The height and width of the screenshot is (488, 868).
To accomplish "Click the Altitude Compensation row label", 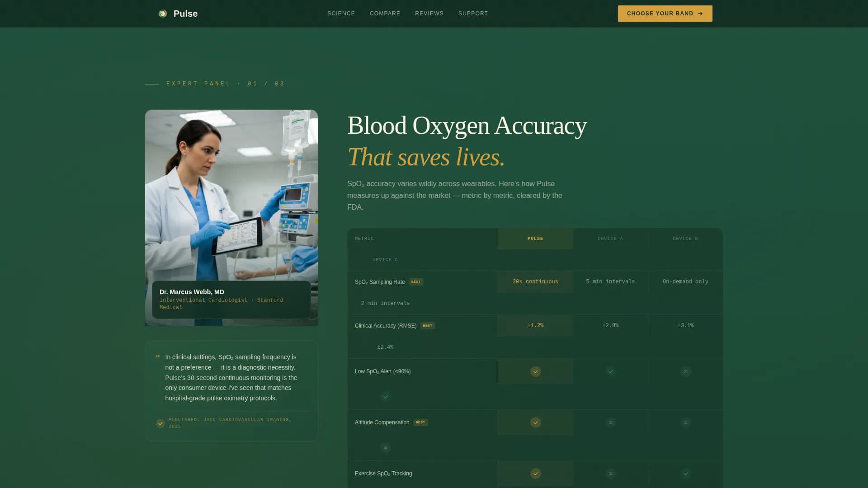I will 382,422.
